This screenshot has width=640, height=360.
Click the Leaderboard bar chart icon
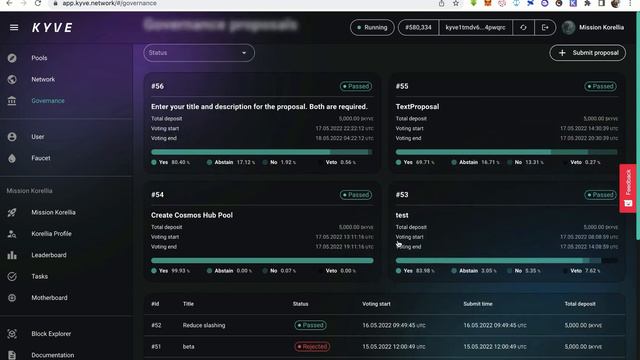(12, 255)
